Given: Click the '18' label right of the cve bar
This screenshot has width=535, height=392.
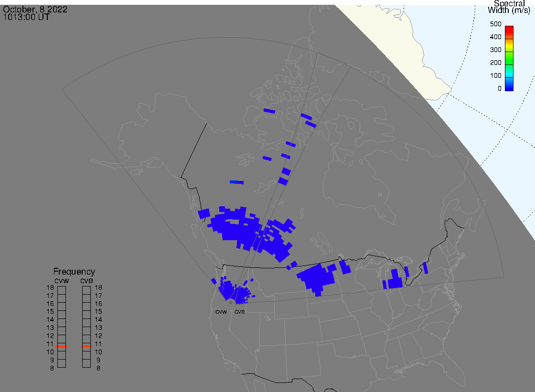Looking at the screenshot, I should 98,287.
